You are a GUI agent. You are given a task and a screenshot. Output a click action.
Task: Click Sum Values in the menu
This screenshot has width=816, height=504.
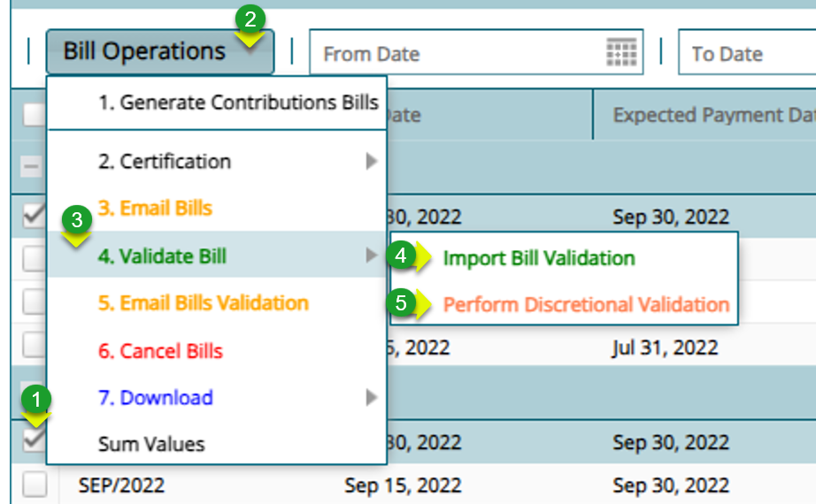tap(217, 444)
